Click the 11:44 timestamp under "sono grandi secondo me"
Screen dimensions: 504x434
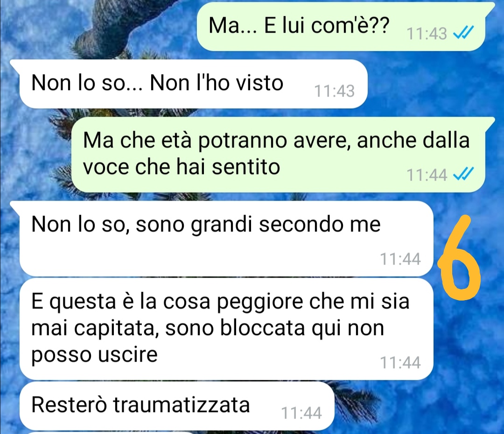(x=400, y=259)
